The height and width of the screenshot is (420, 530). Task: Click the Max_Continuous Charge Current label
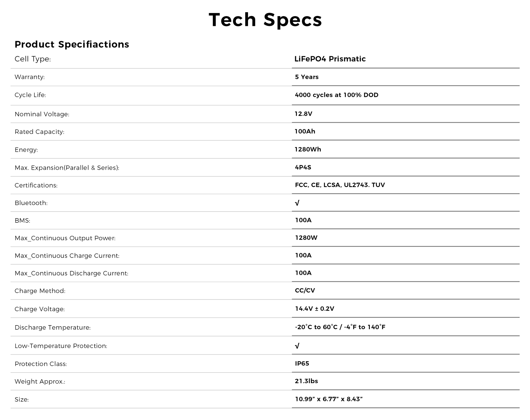click(67, 256)
